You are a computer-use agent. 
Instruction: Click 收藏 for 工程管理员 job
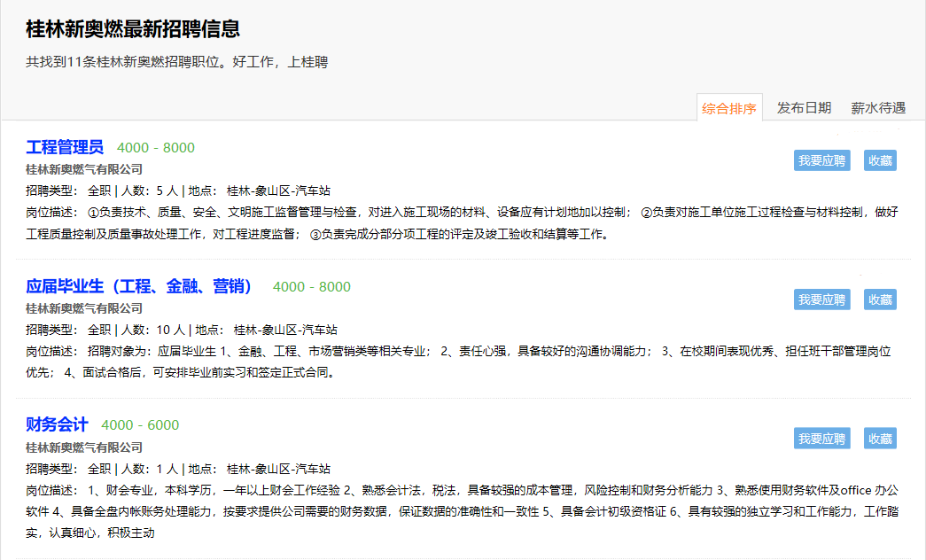(x=880, y=160)
